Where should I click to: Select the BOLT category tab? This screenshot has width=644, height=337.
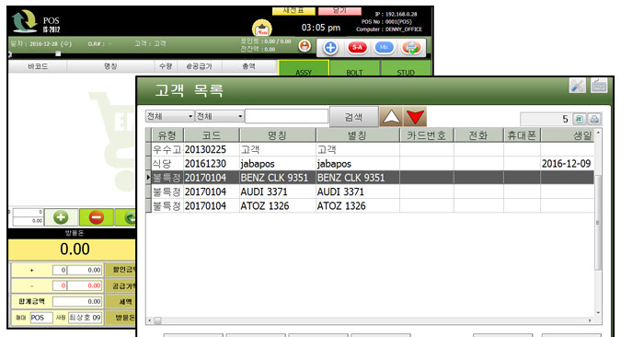[354, 69]
